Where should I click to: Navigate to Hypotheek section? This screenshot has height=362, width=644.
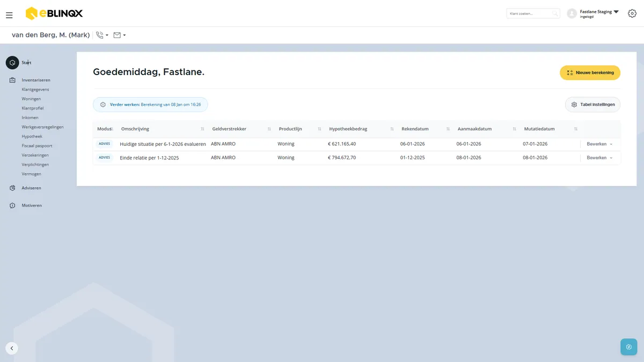point(32,136)
